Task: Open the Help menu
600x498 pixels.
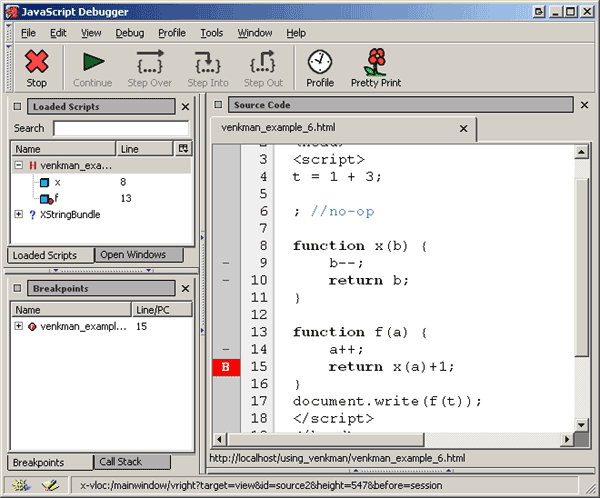Action: [x=296, y=33]
